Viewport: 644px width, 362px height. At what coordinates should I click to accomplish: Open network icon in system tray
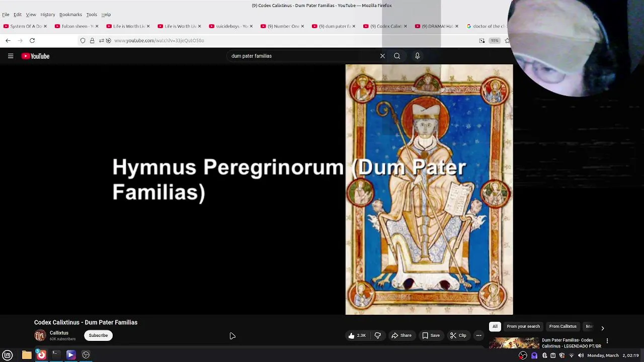572,355
